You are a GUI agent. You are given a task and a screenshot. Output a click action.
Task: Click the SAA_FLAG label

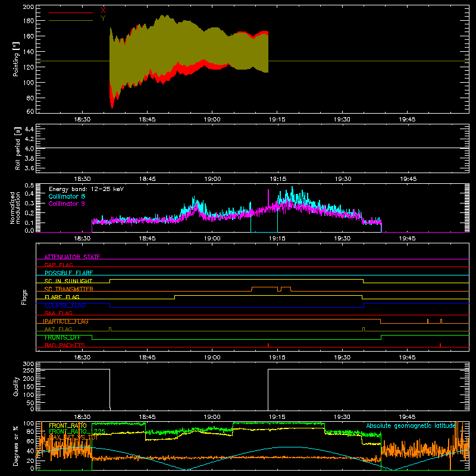(x=58, y=313)
